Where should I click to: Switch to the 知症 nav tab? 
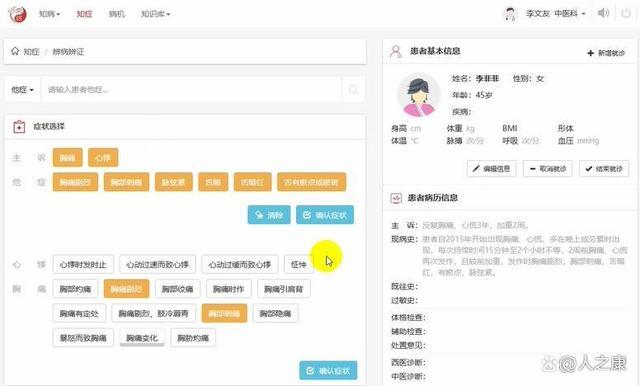coord(84,14)
